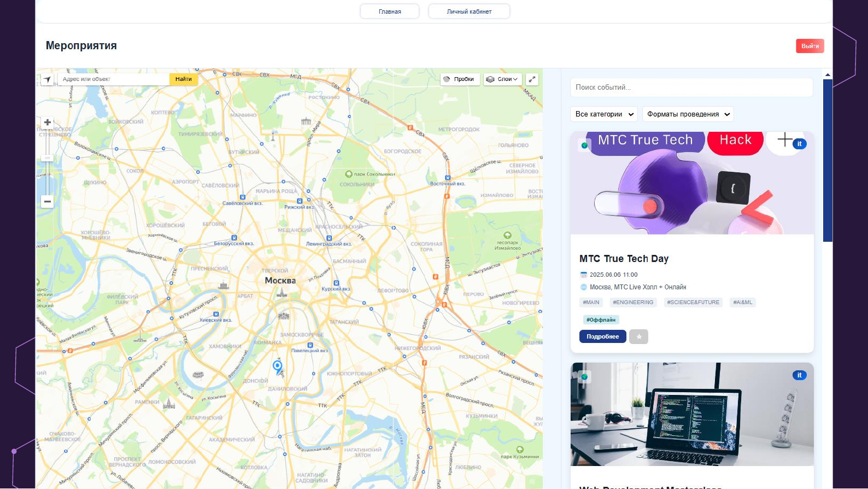Click the 'it' badge on МТС True Tech card

pos(799,144)
